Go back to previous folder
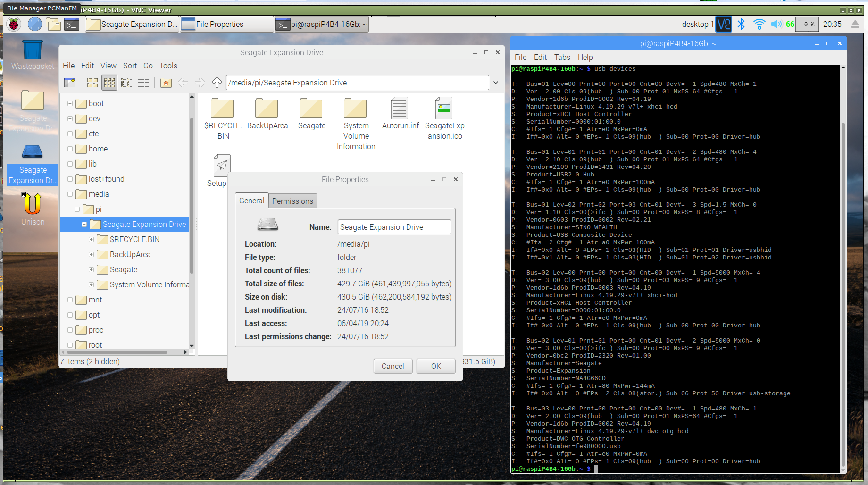The image size is (868, 485). 183,83
